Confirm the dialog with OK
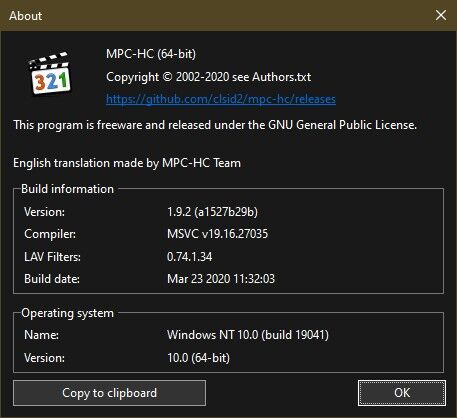The image size is (457, 418). coord(402,393)
